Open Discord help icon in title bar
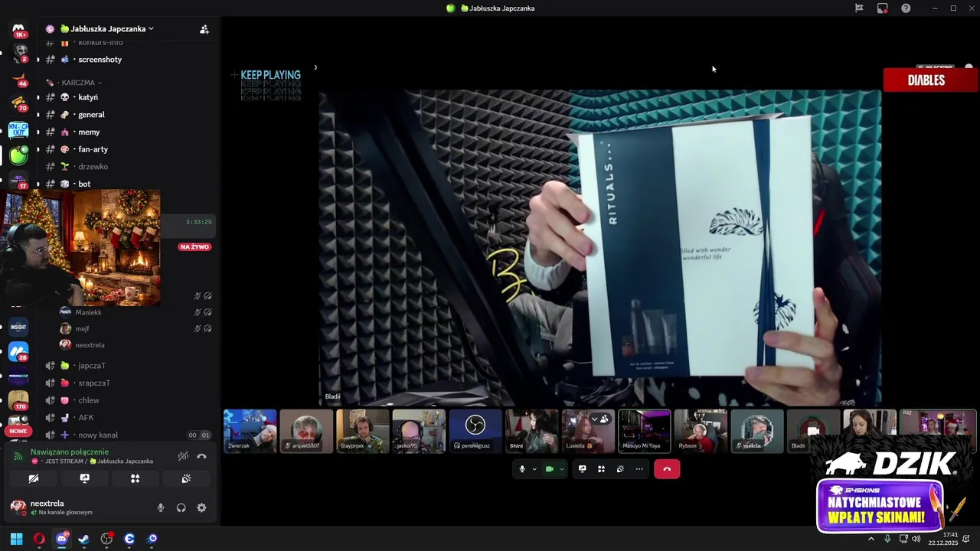Screen dimensions: 980x551 (x=906, y=8)
